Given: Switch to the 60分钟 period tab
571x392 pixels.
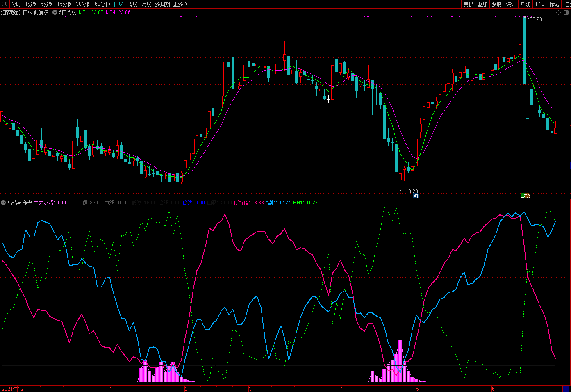Looking at the screenshot, I should click(x=102, y=4).
